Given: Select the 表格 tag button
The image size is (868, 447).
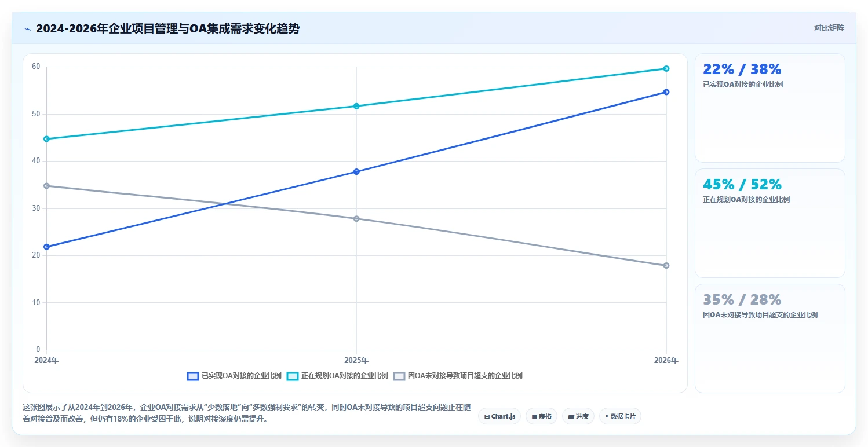Looking at the screenshot, I should pos(541,416).
